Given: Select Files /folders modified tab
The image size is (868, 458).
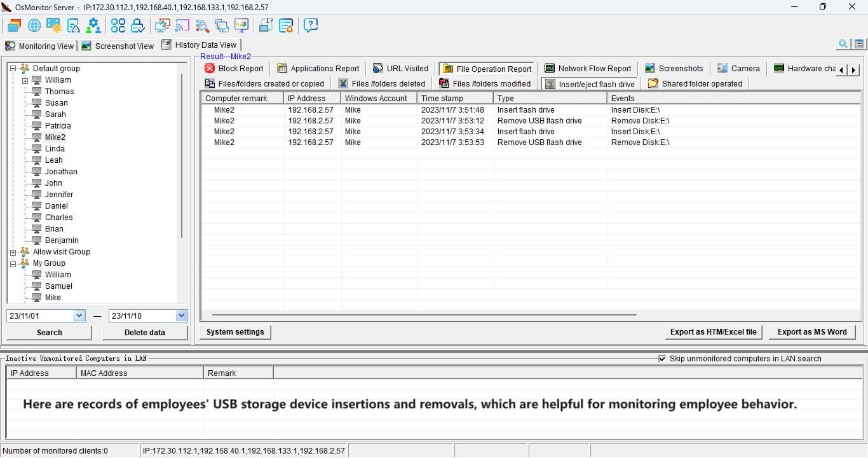Looking at the screenshot, I should tap(485, 83).
